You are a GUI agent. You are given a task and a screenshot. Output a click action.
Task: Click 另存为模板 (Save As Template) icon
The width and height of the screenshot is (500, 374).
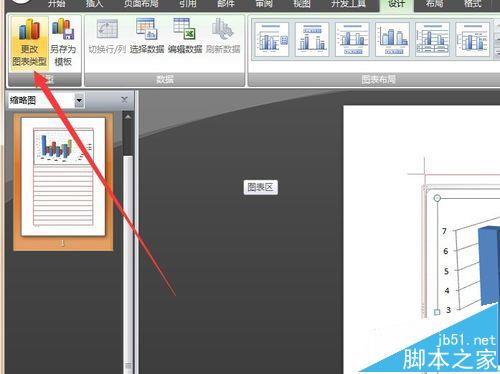(63, 43)
